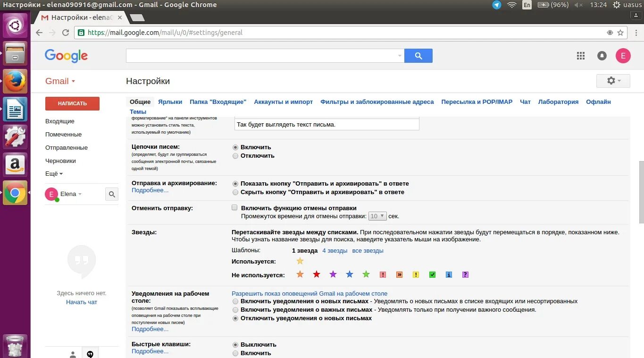Reload the page in Chrome
644x358 pixels.
pos(66,33)
